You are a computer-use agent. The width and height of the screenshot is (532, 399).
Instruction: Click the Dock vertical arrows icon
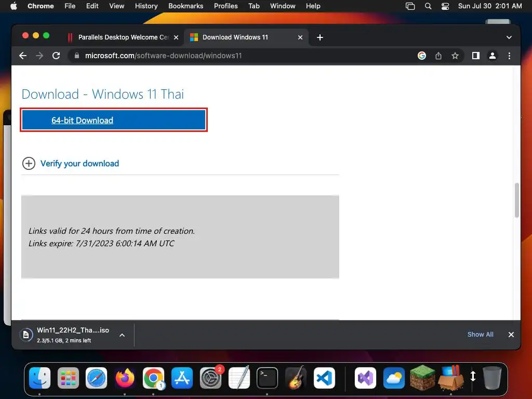pos(473,376)
